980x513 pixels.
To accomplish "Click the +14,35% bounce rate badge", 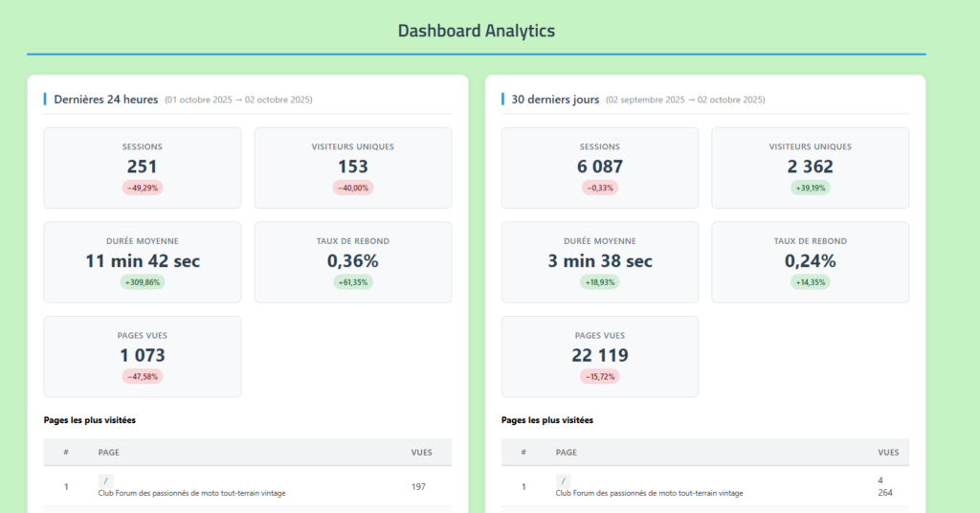I will pyautogui.click(x=810, y=281).
